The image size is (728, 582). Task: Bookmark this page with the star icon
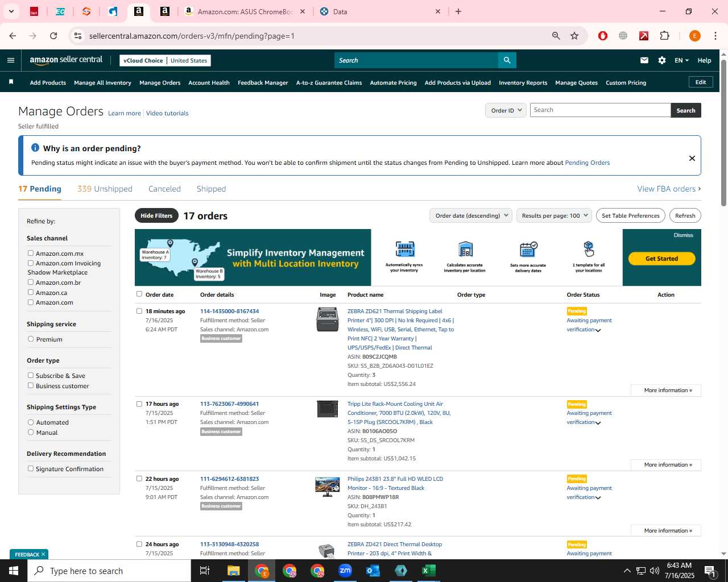574,36
